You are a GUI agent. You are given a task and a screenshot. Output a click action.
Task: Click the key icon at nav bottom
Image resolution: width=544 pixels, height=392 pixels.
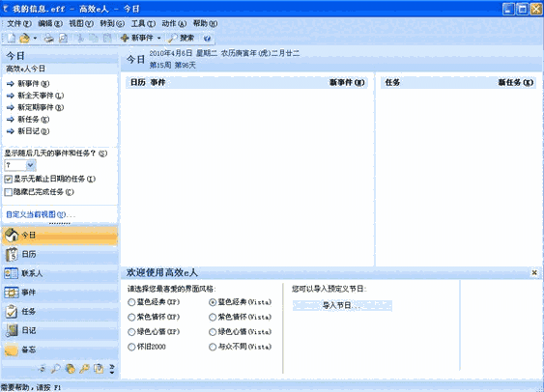tap(84, 369)
